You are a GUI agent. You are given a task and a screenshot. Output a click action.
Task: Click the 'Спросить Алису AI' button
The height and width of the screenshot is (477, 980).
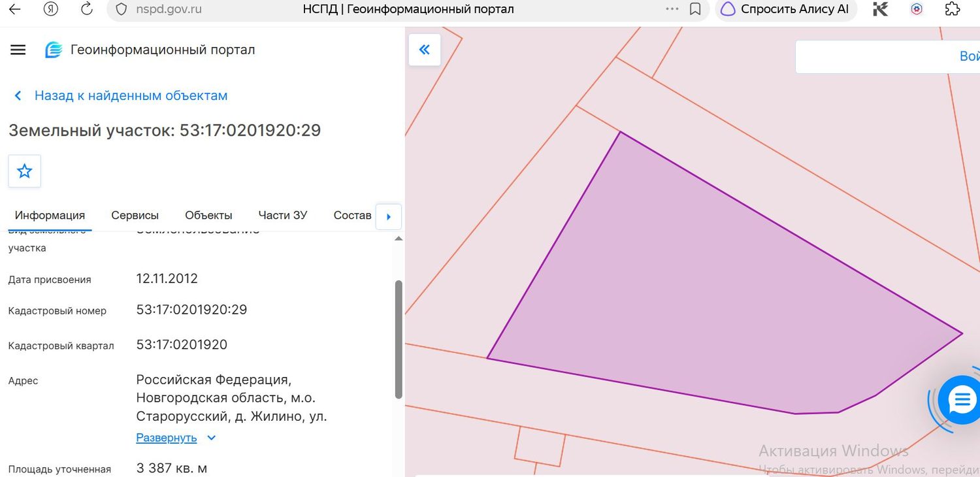786,9
